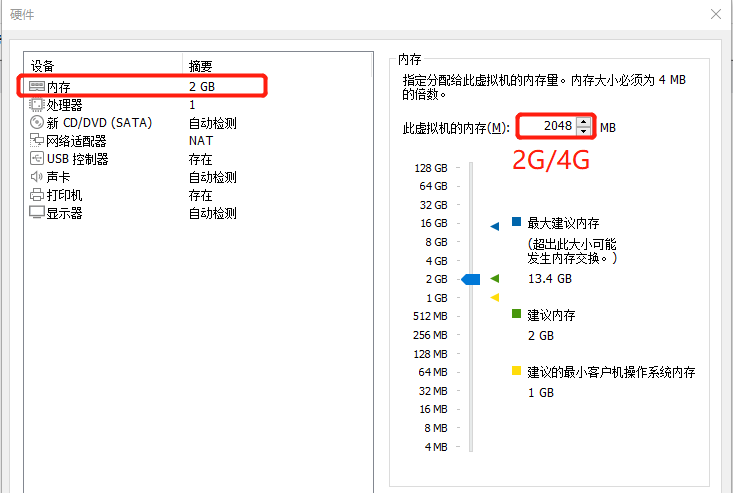
Task: Increase memory with the up stepper arrow
Action: tap(584, 122)
